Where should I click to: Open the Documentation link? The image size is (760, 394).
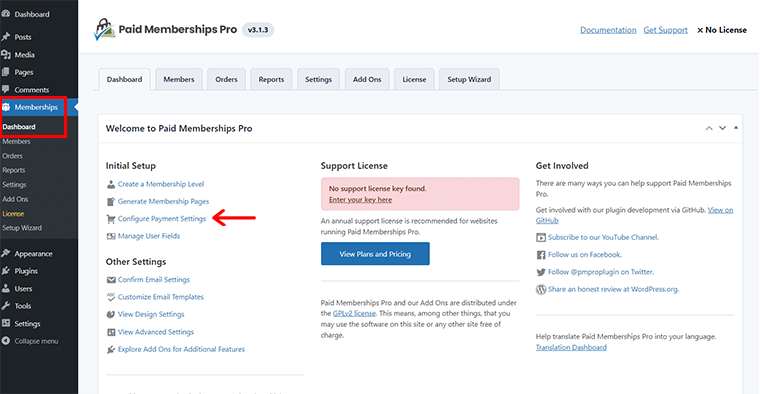coord(608,30)
